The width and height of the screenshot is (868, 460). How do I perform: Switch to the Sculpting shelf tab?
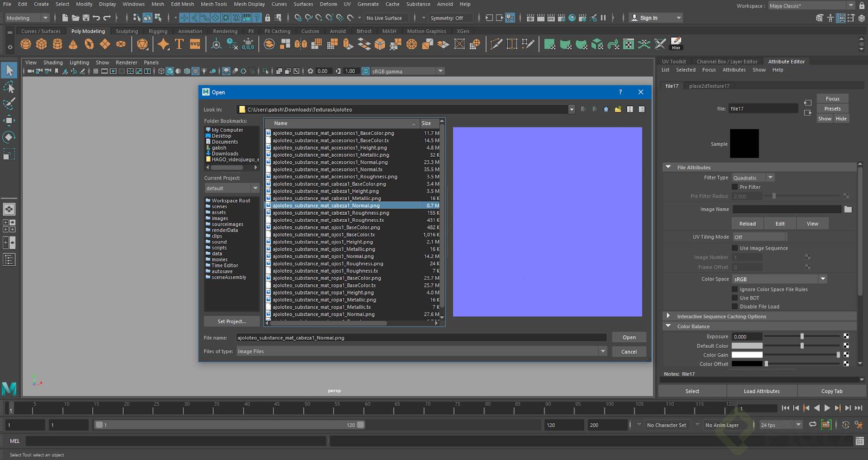pyautogui.click(x=126, y=31)
